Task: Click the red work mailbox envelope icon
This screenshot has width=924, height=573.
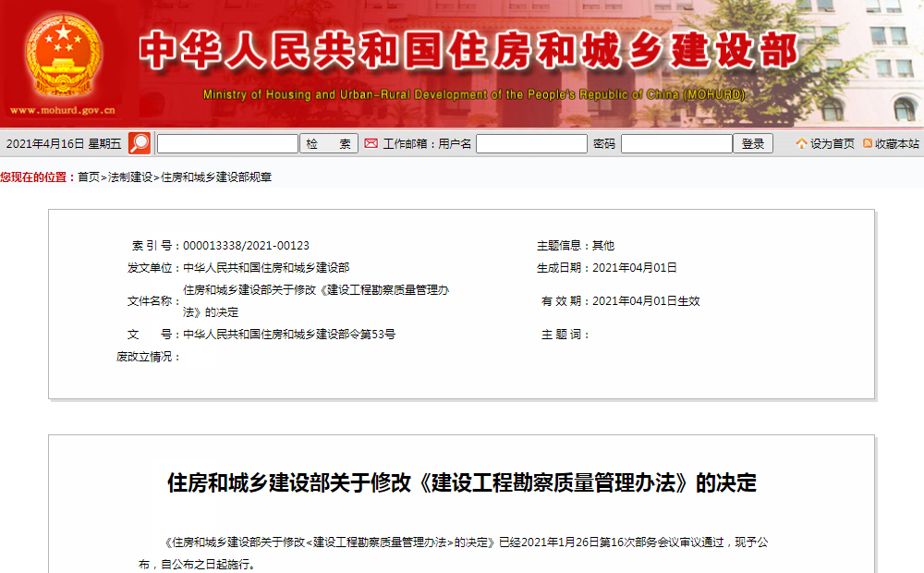Action: (x=371, y=143)
